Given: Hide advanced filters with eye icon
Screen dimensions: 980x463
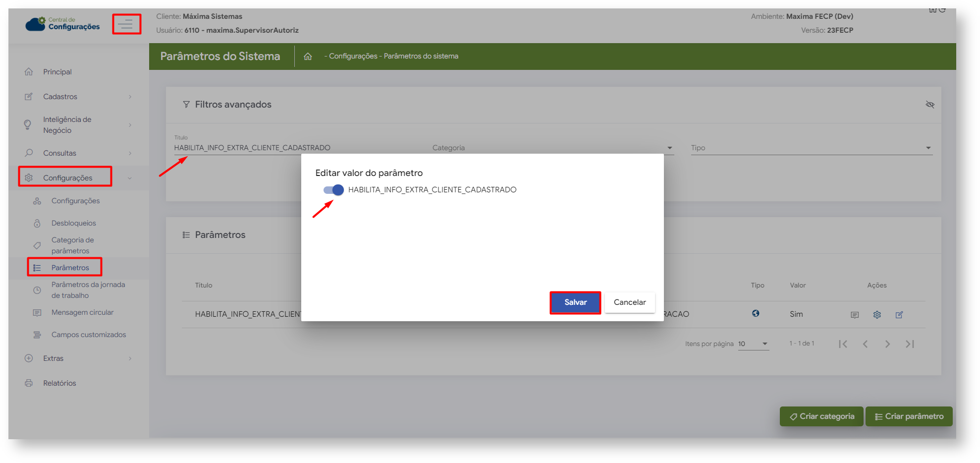Looking at the screenshot, I should [929, 105].
